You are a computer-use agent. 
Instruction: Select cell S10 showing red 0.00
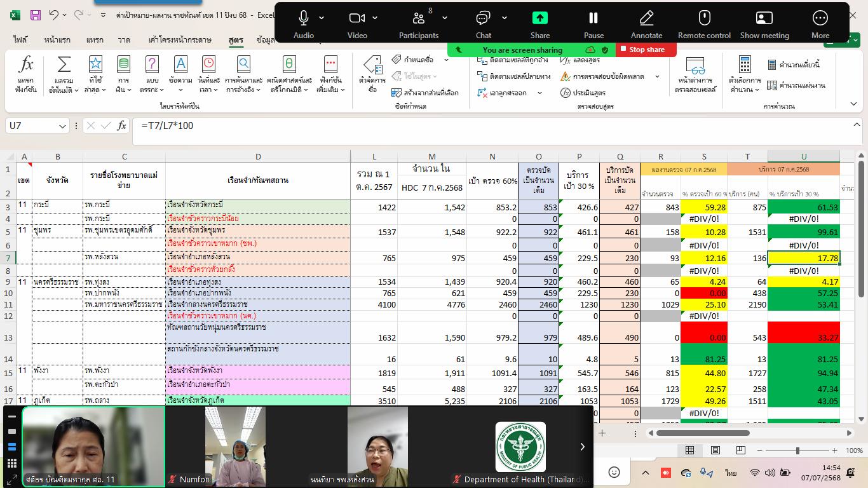point(703,293)
